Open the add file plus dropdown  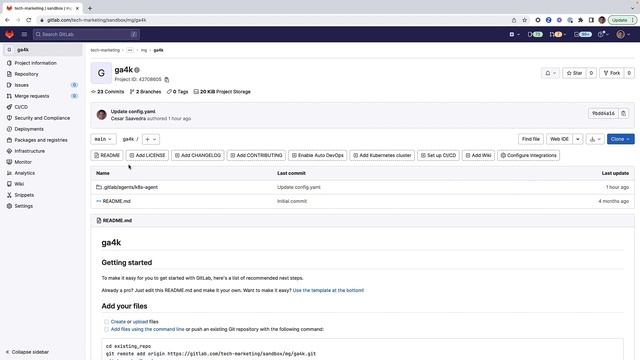(151, 139)
